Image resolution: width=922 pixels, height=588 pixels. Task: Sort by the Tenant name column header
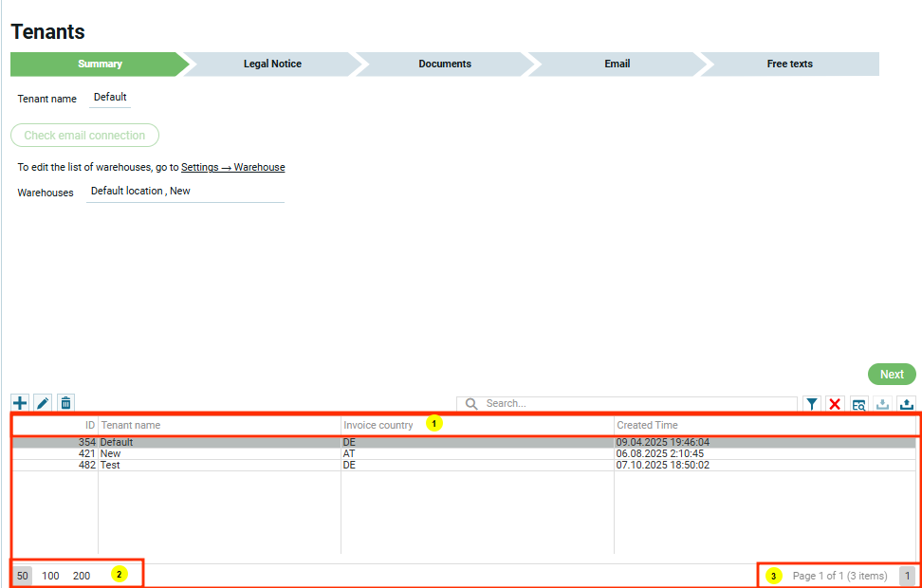[131, 426]
